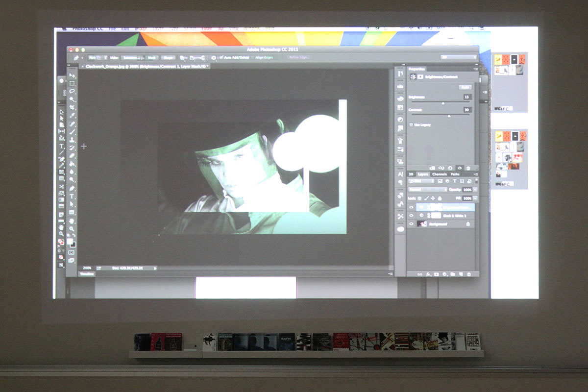Click the Auto button in Properties
Screen dimensions: 588x392
[465, 87]
